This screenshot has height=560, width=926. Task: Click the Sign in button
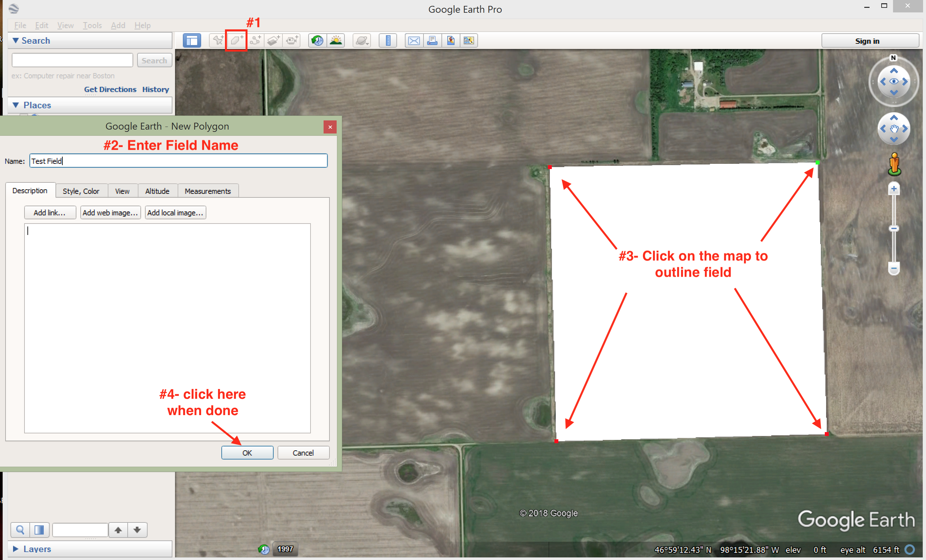pos(870,40)
